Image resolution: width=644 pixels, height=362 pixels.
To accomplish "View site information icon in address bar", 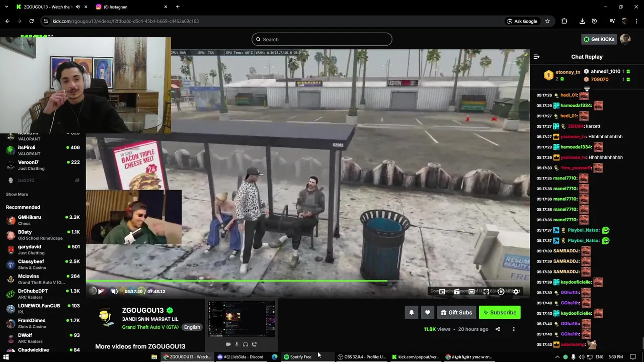I will [x=46, y=21].
